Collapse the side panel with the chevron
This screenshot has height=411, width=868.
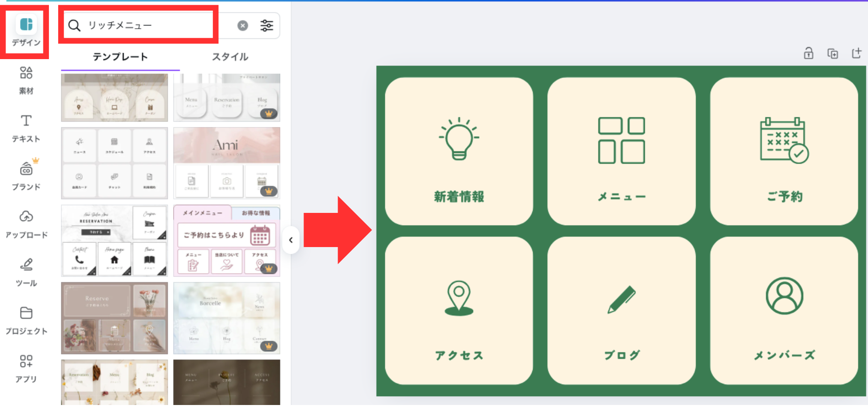pyautogui.click(x=291, y=240)
